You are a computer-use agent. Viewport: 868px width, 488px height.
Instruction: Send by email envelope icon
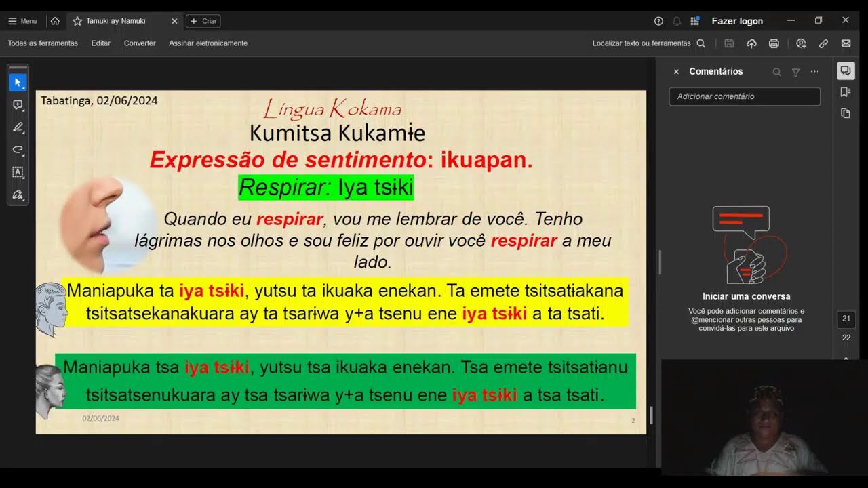click(846, 43)
